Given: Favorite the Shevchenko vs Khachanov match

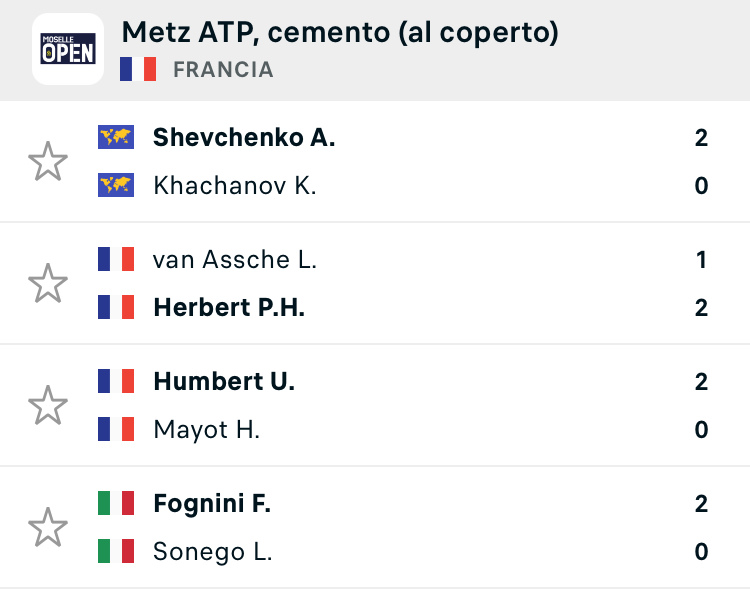Looking at the screenshot, I should tap(48, 161).
